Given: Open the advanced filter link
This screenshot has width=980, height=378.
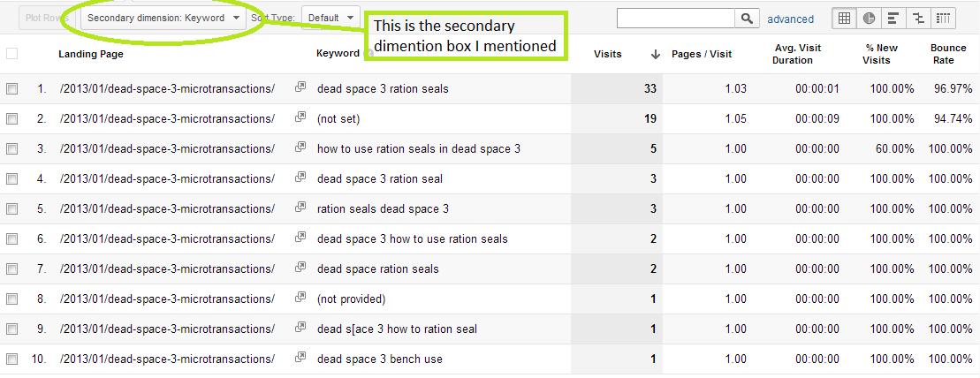Looking at the screenshot, I should 790,19.
